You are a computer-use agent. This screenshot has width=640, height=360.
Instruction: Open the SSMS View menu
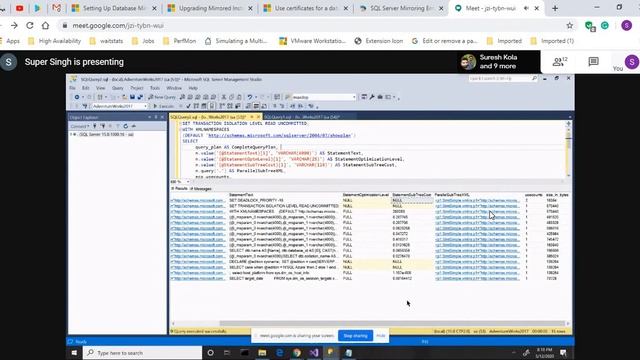(100, 88)
